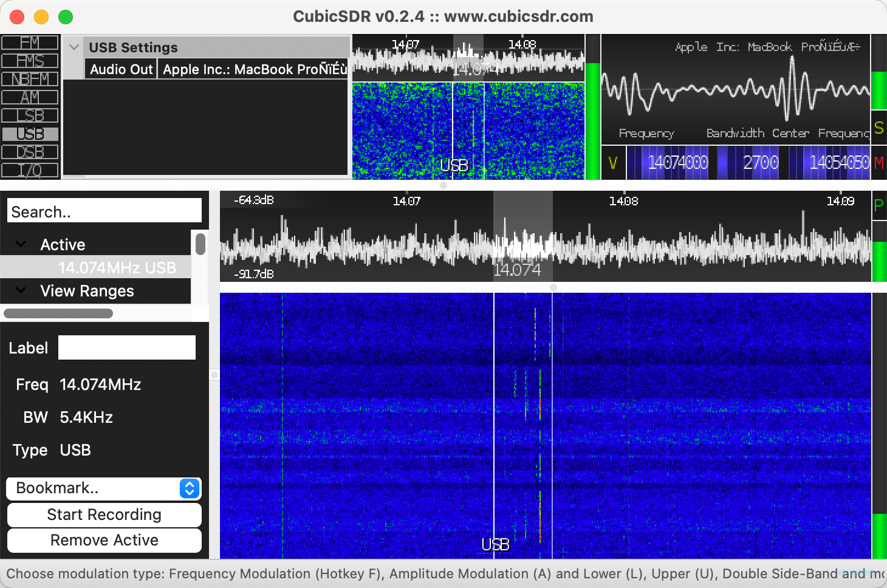Image resolution: width=887 pixels, height=588 pixels.
Task: Start Recording the active demodulator
Action: [104, 514]
